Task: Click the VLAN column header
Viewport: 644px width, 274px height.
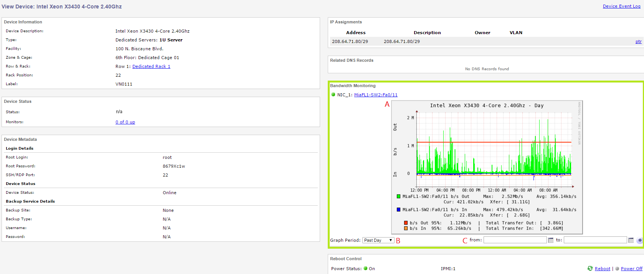Action: click(516, 33)
